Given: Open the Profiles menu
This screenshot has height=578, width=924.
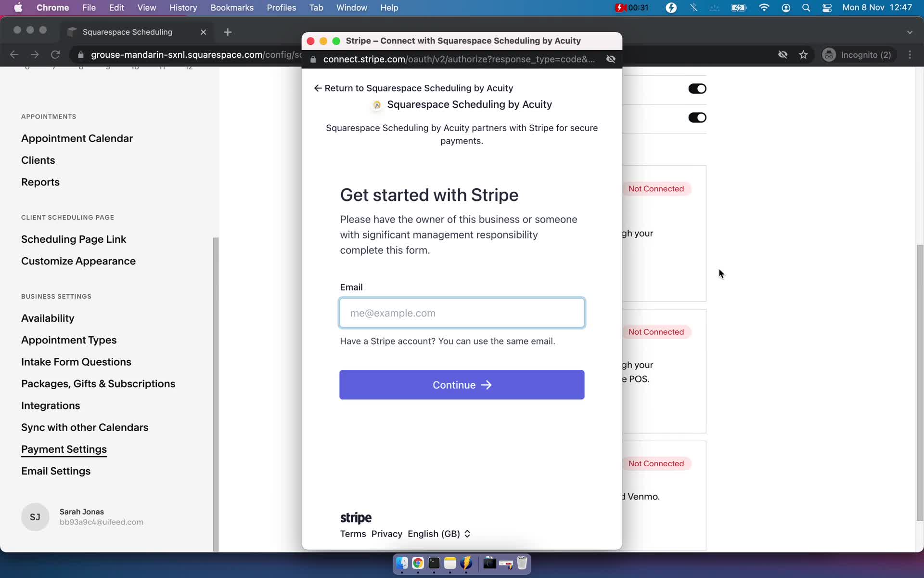Looking at the screenshot, I should [x=282, y=8].
